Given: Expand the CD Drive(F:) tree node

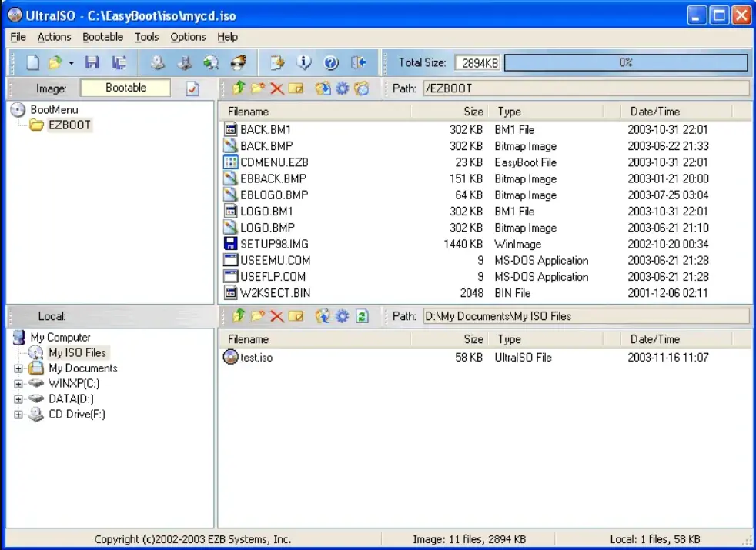Looking at the screenshot, I should (18, 415).
